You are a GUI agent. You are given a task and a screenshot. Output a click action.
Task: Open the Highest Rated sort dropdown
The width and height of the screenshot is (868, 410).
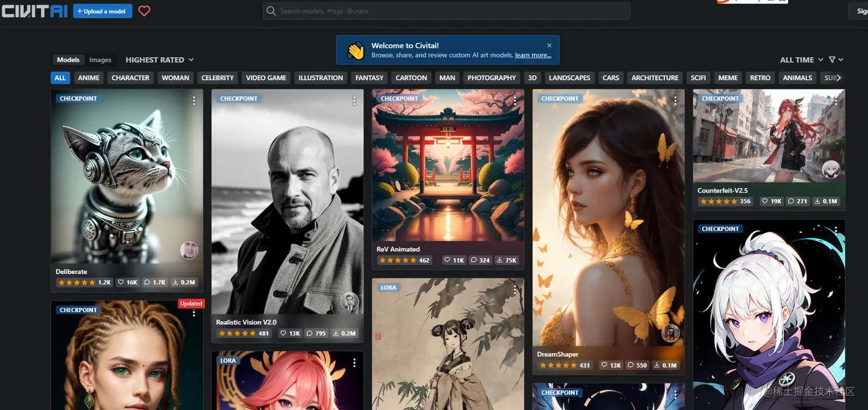pos(160,60)
